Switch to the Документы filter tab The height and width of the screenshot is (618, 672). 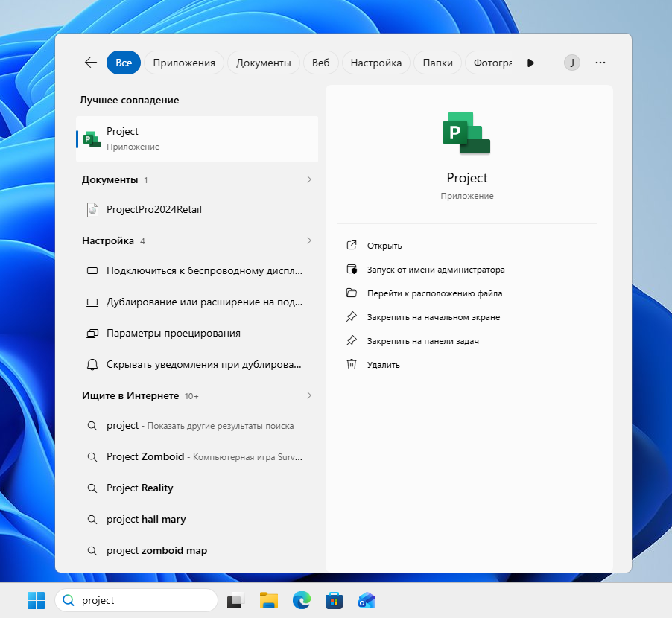pos(263,63)
